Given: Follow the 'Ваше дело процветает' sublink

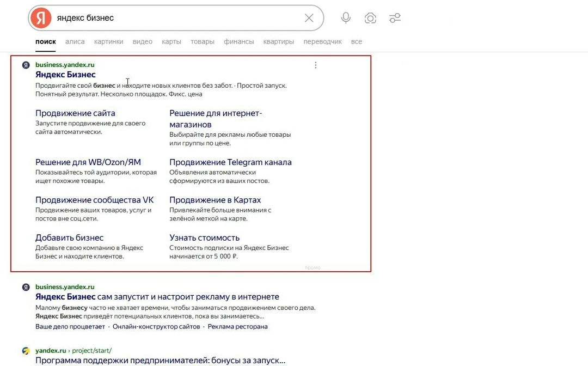Looking at the screenshot, I should (70, 327).
